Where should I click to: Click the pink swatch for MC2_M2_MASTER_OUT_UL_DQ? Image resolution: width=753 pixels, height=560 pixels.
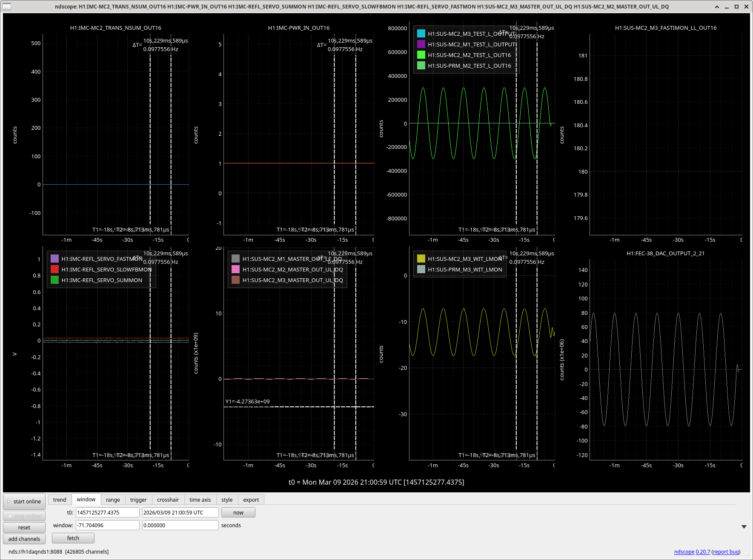click(x=235, y=269)
